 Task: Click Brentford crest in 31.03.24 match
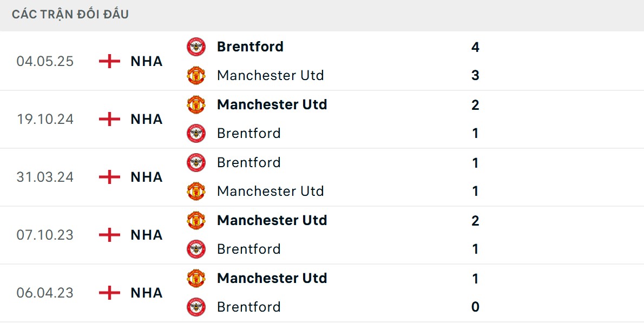coord(196,162)
